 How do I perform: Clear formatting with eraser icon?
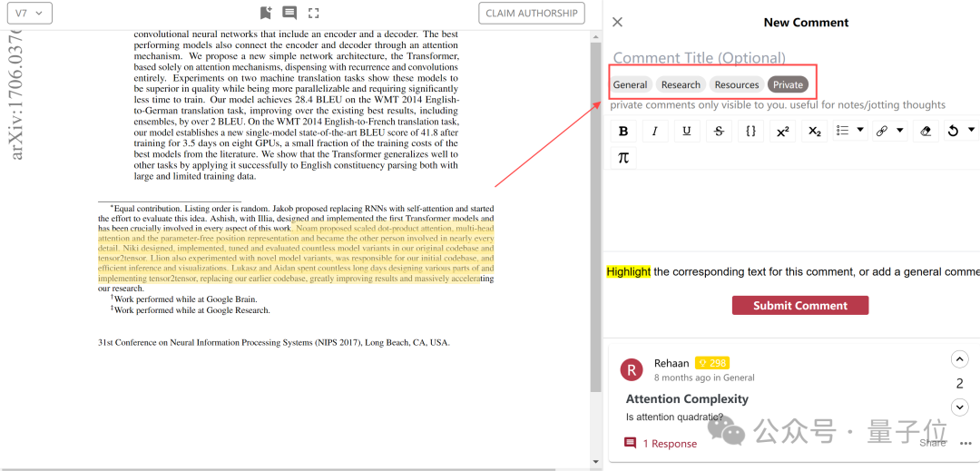point(926,131)
